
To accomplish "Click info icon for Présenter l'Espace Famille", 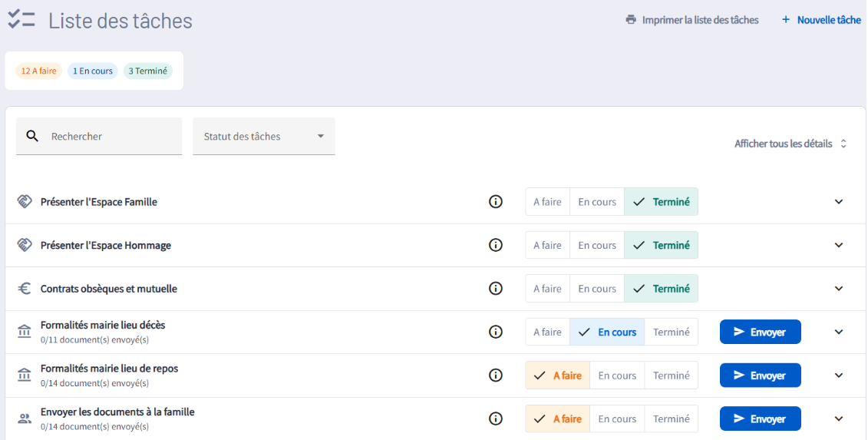I will [496, 202].
